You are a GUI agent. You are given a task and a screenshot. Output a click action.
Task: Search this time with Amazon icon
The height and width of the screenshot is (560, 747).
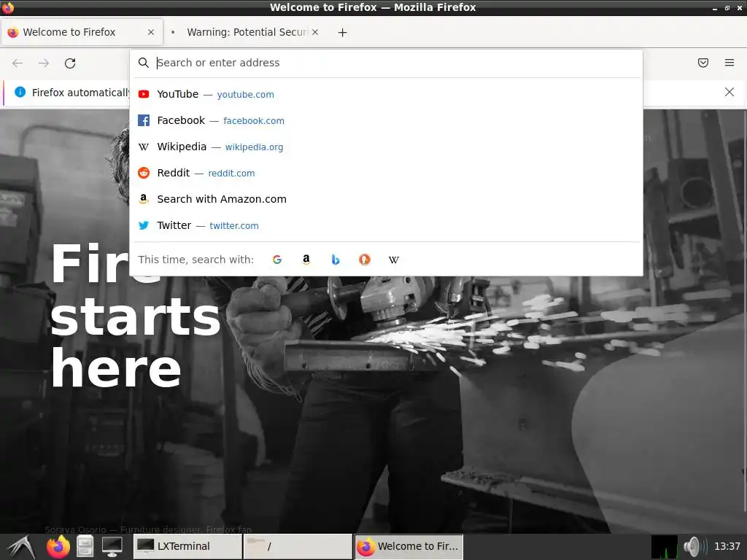(306, 260)
